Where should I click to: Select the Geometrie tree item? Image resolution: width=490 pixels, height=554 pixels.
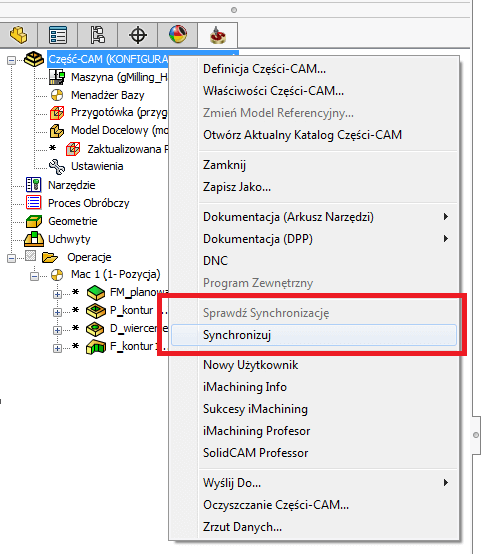coord(73,221)
